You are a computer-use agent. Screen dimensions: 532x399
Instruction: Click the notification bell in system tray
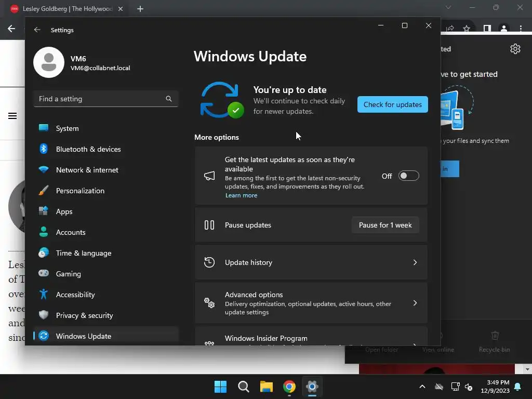coord(518,387)
